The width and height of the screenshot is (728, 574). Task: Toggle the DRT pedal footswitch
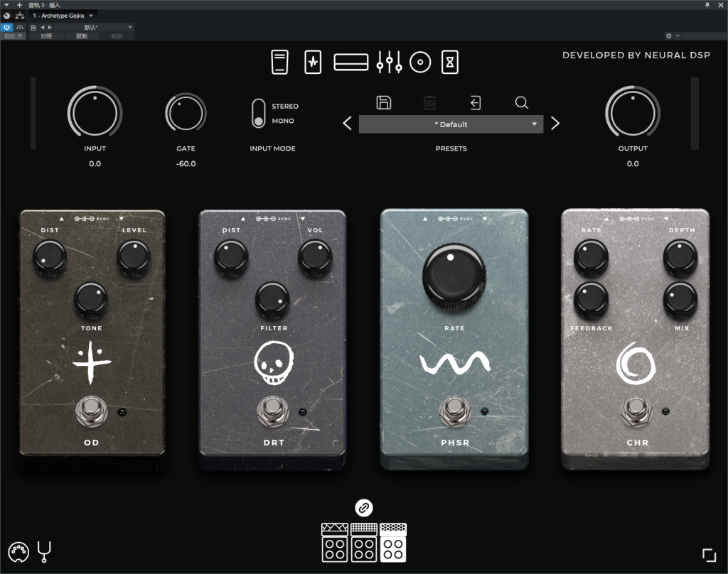[273, 410]
